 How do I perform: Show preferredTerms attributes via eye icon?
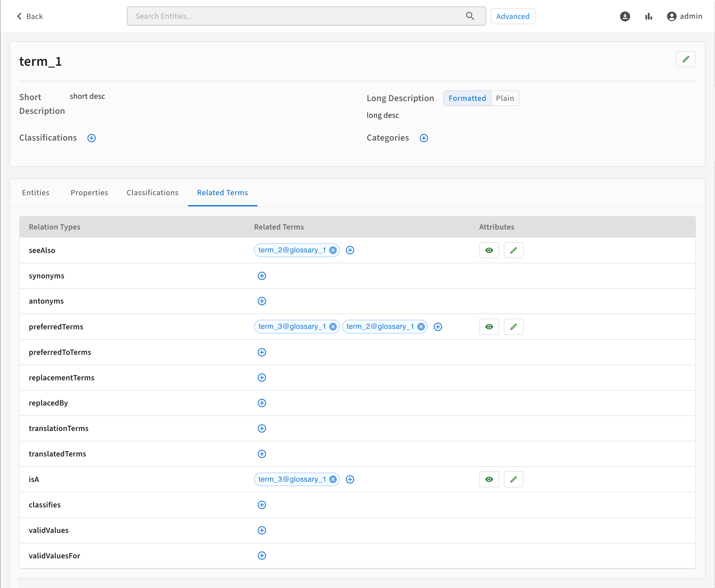click(x=489, y=327)
